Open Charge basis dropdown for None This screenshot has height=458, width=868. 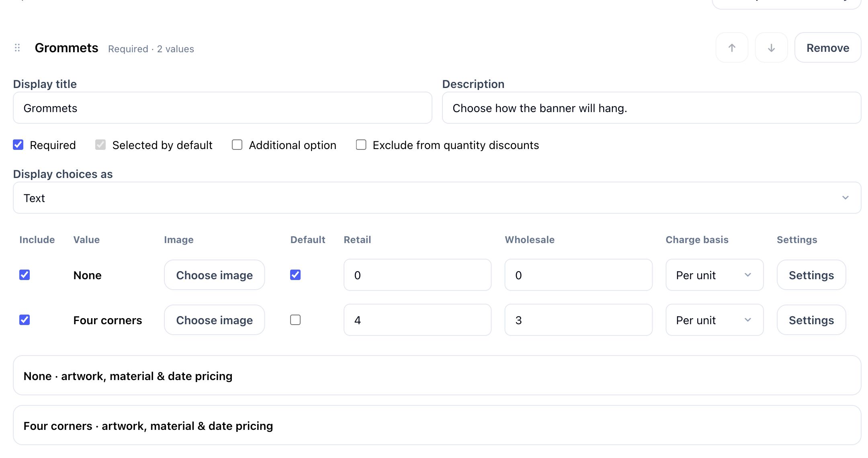coord(714,275)
